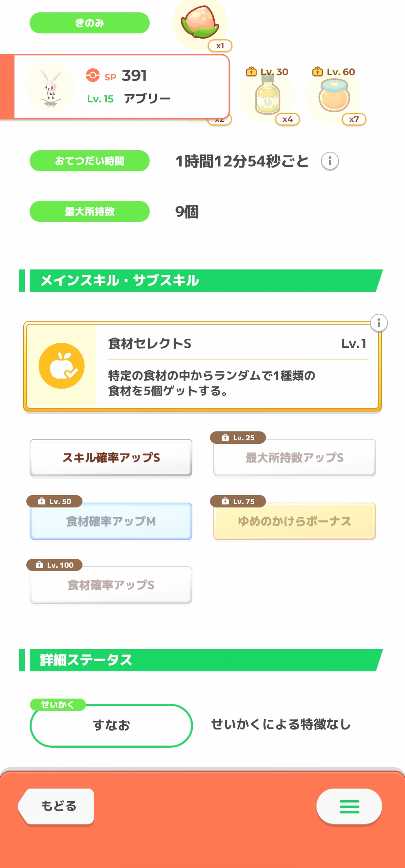Tap the メインスキル・サブスキル section header
Viewport: 405px width, 868px height.
202,281
